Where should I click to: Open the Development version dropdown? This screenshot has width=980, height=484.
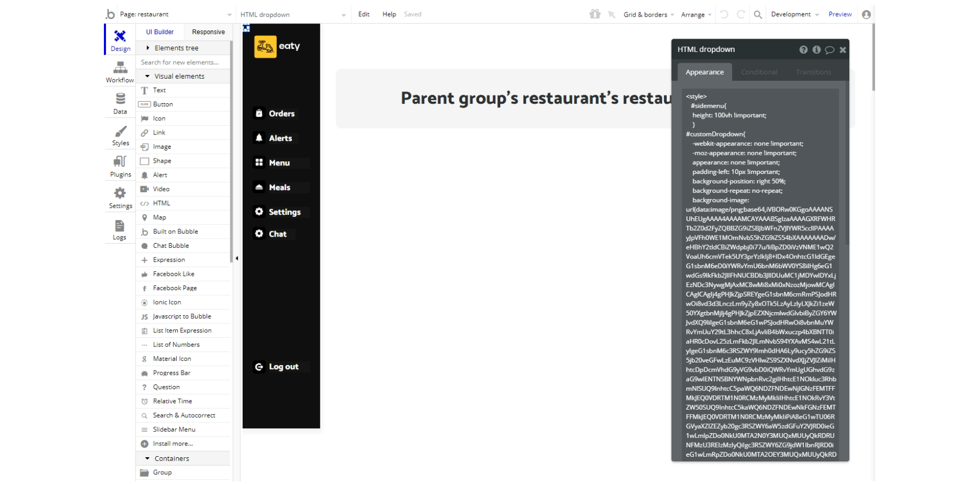click(x=795, y=14)
